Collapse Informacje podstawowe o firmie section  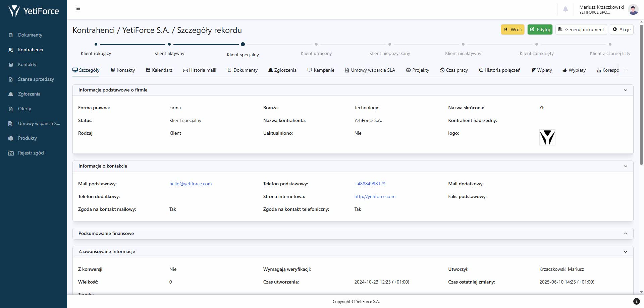625,90
